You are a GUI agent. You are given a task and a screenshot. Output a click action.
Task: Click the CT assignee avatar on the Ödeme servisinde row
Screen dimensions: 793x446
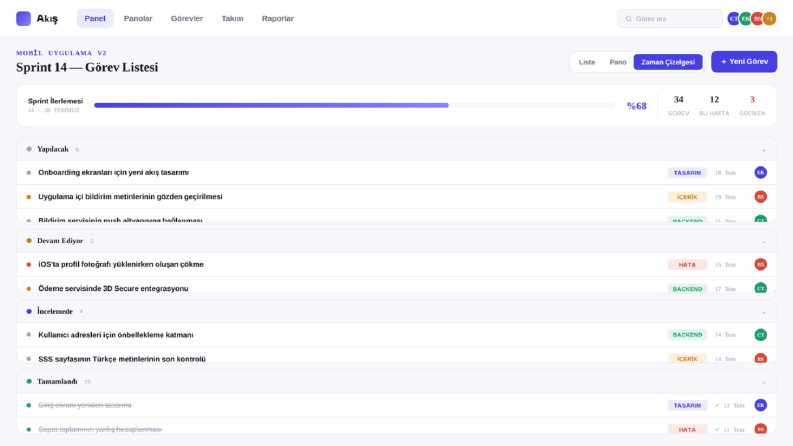pyautogui.click(x=761, y=288)
